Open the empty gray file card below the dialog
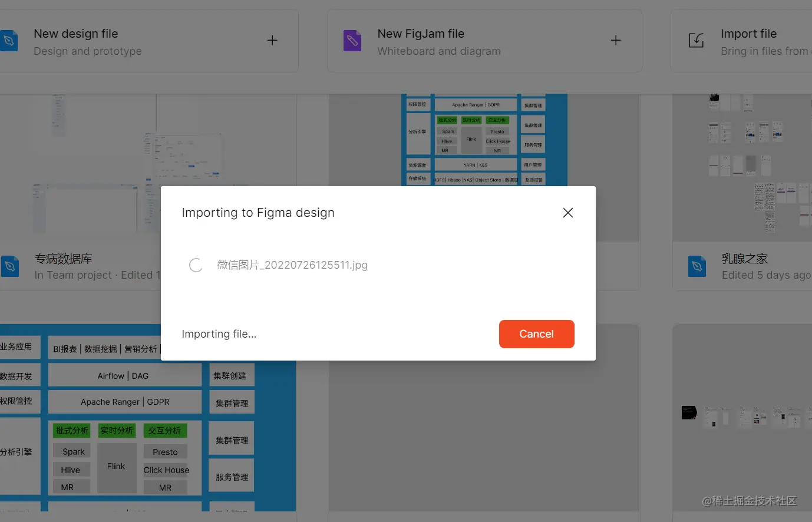The width and height of the screenshot is (812, 522). tap(484, 436)
